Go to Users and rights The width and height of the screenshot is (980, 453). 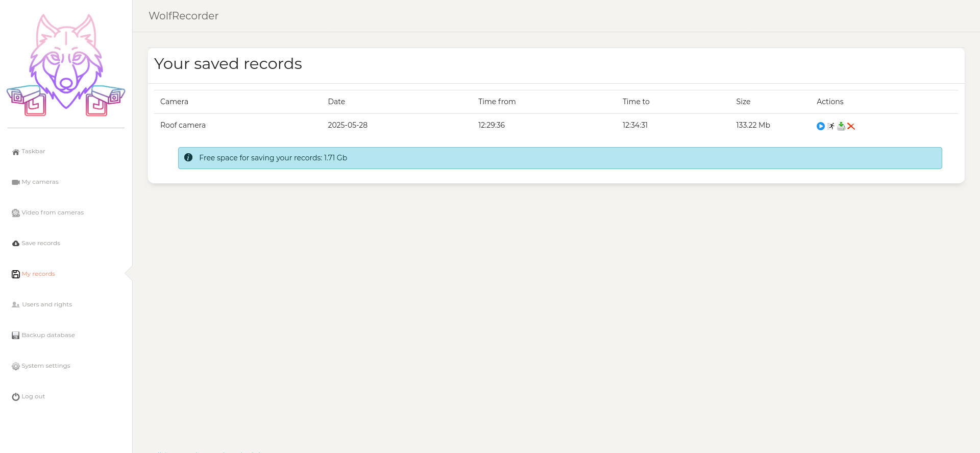click(46, 304)
